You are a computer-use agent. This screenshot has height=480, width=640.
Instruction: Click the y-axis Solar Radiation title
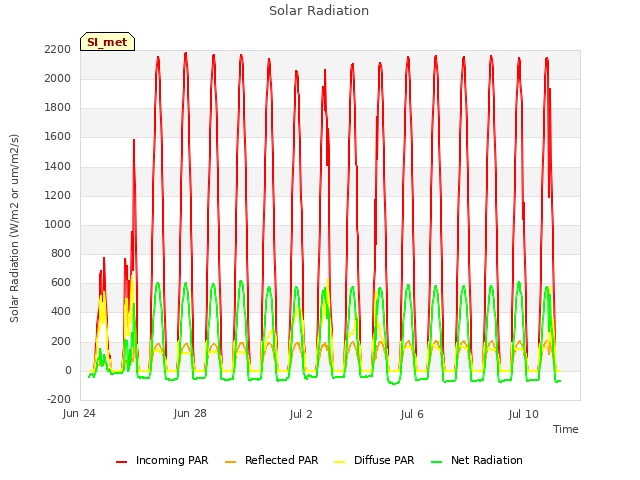14,228
